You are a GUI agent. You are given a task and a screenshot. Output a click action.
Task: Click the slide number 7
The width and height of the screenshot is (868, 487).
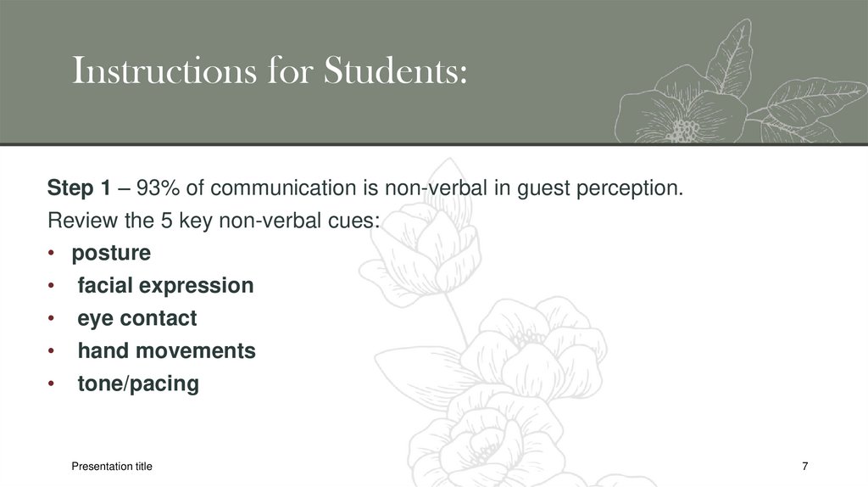[804, 467]
